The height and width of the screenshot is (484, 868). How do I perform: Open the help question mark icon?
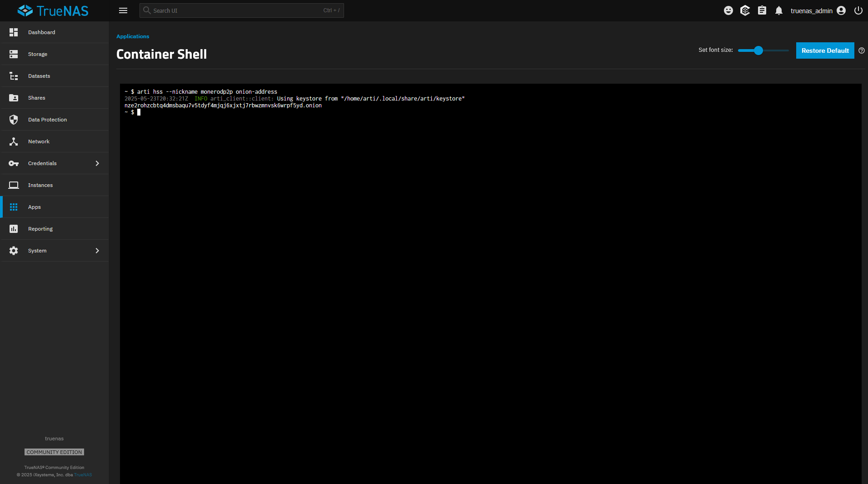tap(862, 50)
